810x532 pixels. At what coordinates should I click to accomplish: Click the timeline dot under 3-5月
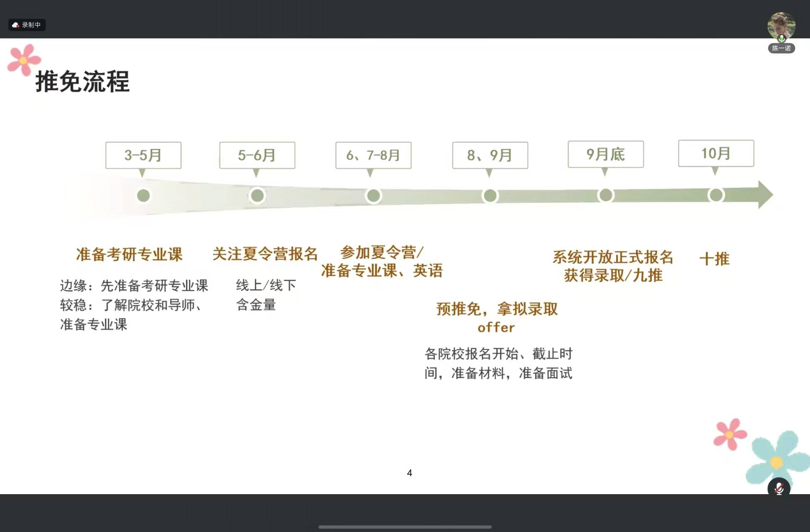[x=144, y=195]
